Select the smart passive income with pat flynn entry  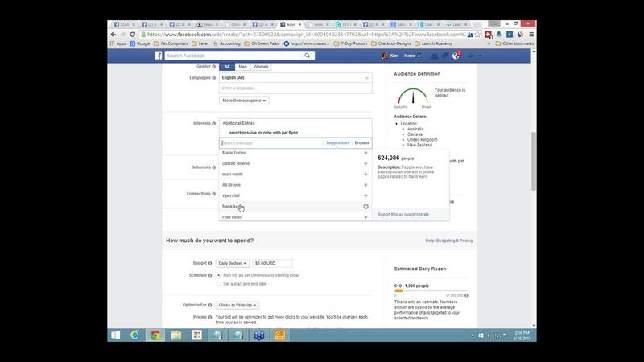264,133
